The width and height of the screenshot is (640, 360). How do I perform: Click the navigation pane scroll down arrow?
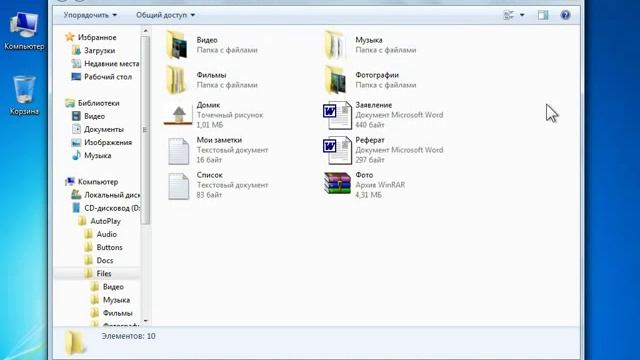pos(145,321)
